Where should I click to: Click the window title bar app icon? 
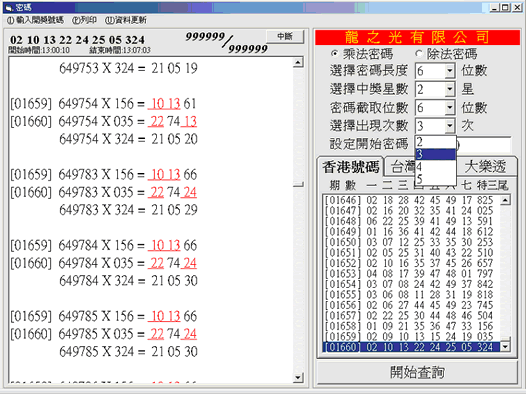9,7
